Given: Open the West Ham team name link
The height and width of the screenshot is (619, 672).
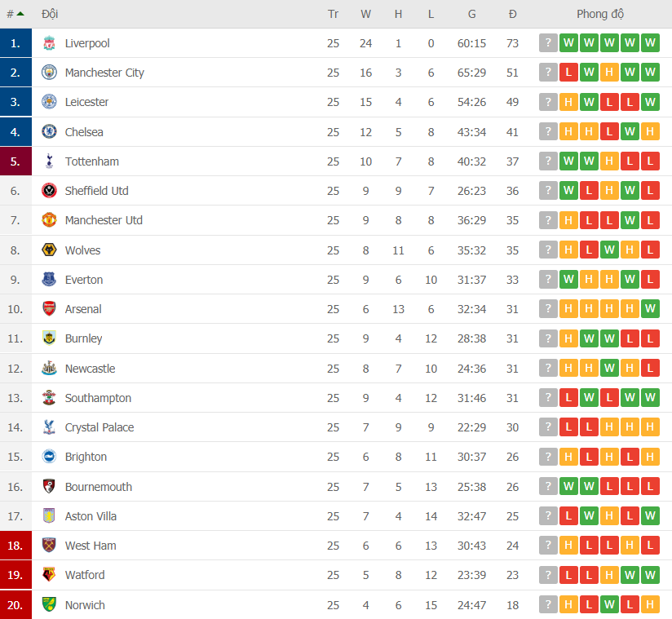Looking at the screenshot, I should (x=90, y=546).
